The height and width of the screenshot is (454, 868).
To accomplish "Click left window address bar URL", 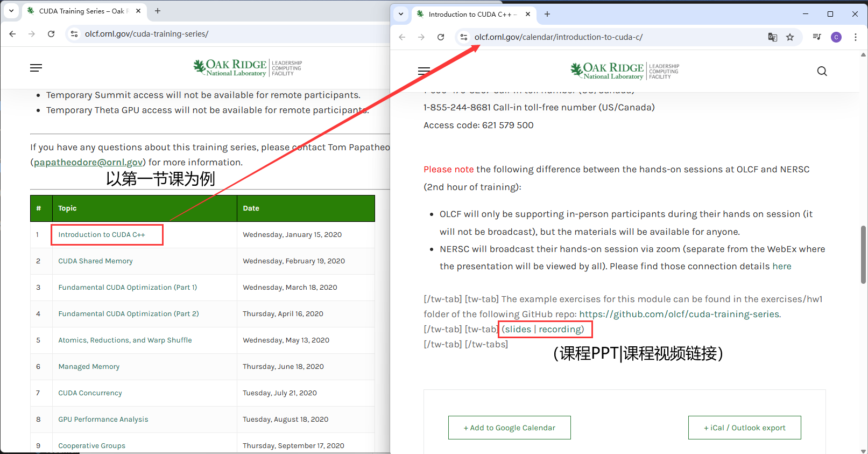I will [146, 34].
